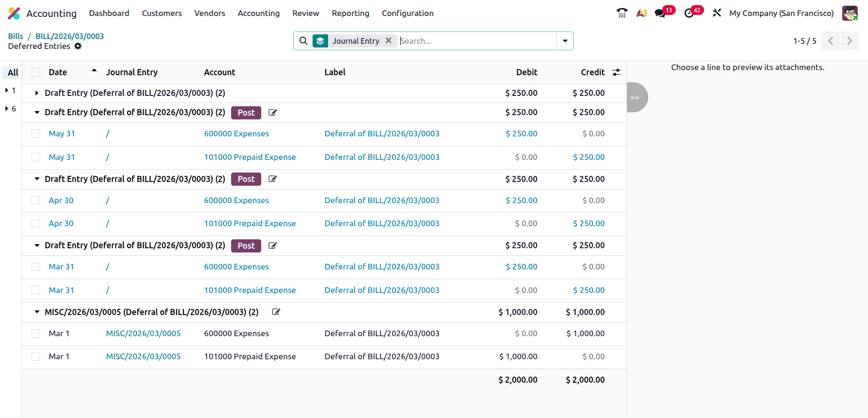Open the Vendors menu
The image size is (868, 418).
pos(210,13)
